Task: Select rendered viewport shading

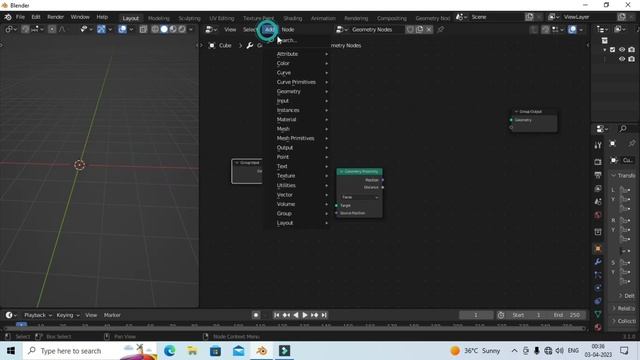Action: tap(182, 29)
